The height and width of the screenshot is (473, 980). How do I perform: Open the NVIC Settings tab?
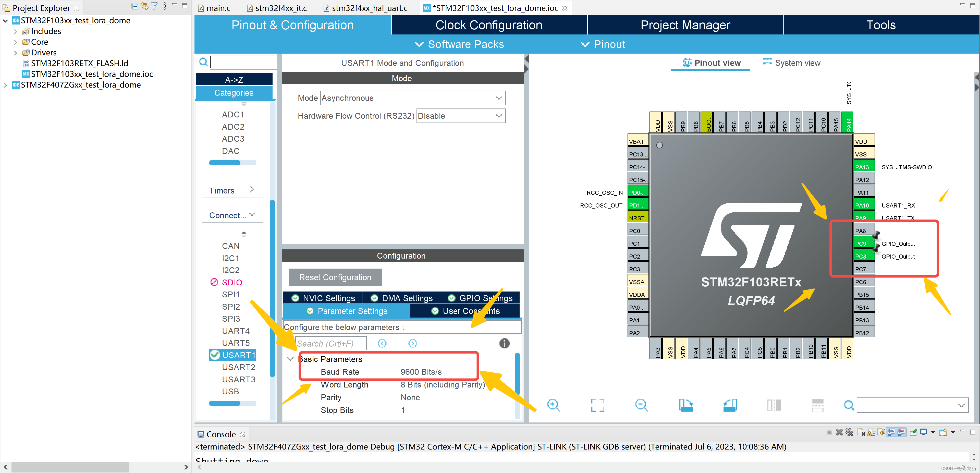tap(323, 298)
